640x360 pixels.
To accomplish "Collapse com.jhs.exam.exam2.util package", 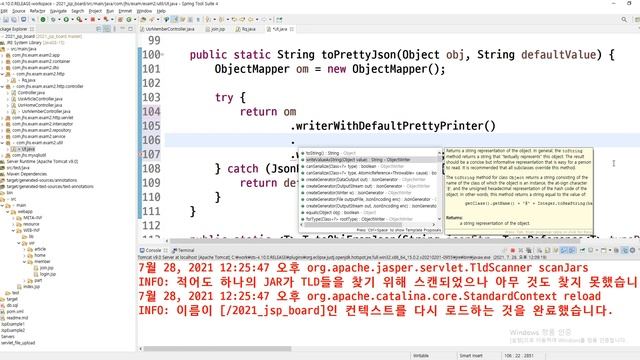I will tap(2, 143).
